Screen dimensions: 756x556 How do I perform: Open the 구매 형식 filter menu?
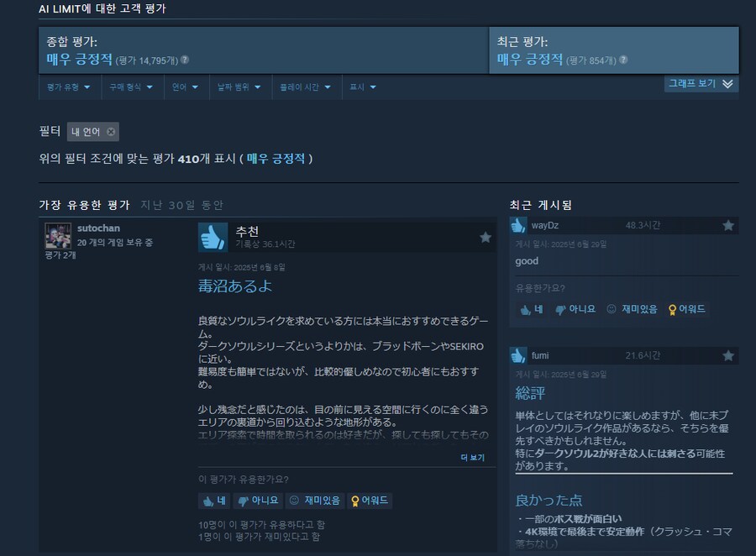[131, 87]
